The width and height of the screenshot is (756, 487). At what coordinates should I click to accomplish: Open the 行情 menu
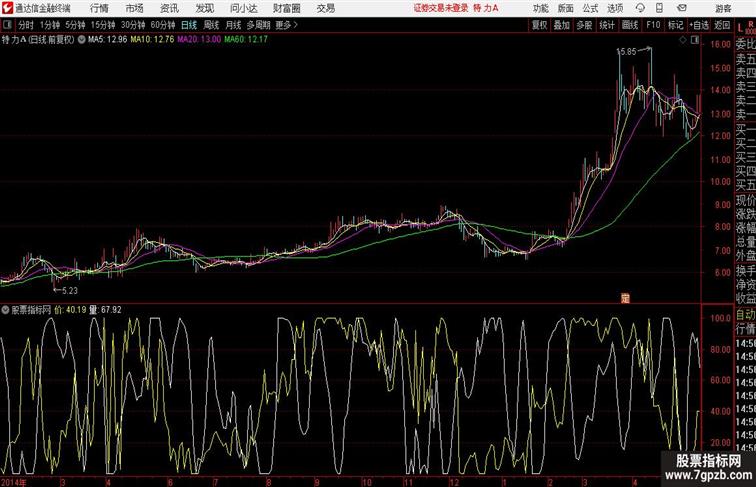tap(99, 8)
